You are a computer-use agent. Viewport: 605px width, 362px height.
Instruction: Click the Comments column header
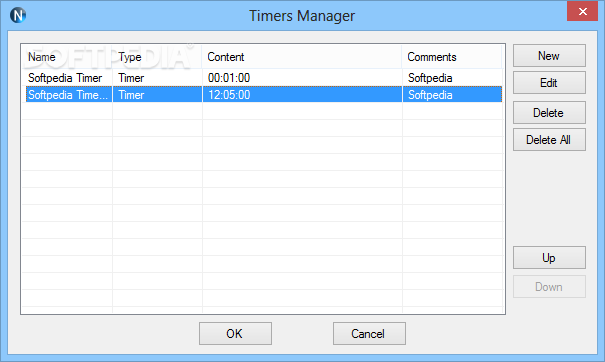452,57
